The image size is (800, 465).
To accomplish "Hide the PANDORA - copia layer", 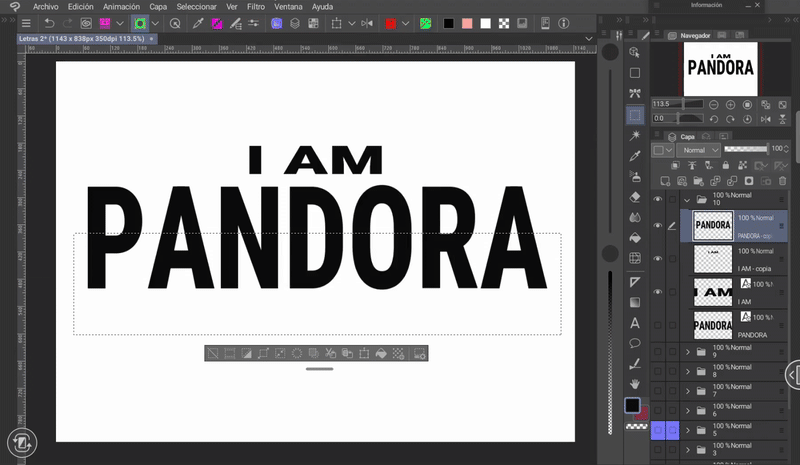I will tap(657, 226).
